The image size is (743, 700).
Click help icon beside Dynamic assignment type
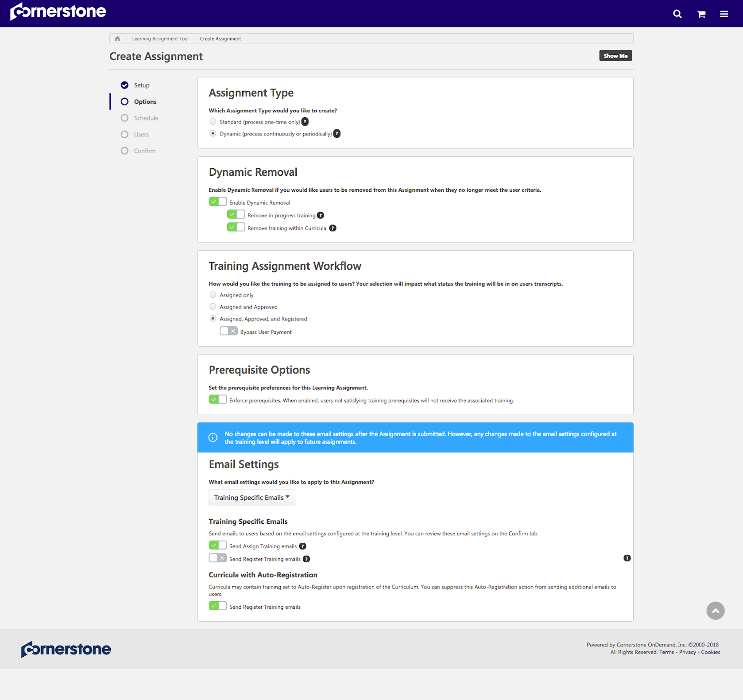pos(337,134)
